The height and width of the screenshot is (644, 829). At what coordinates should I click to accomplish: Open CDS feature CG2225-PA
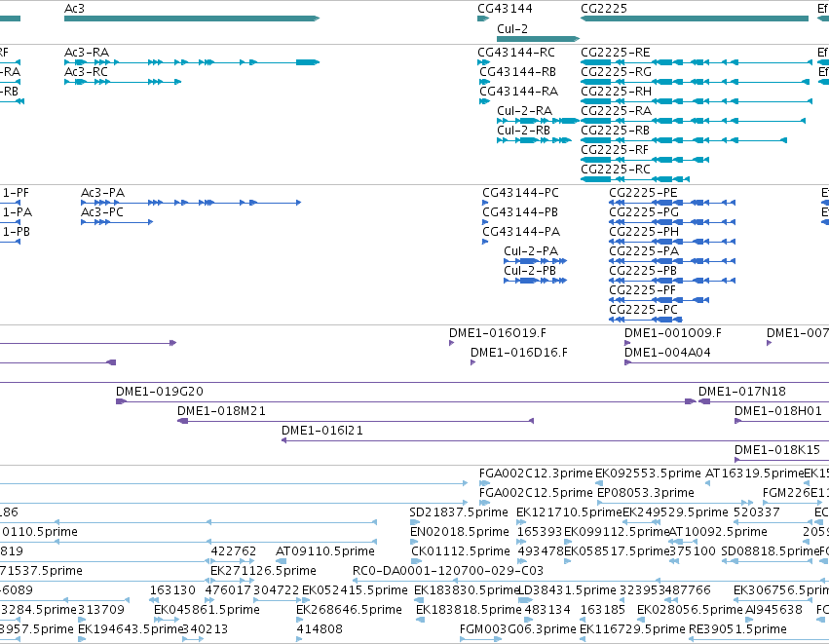(x=672, y=261)
